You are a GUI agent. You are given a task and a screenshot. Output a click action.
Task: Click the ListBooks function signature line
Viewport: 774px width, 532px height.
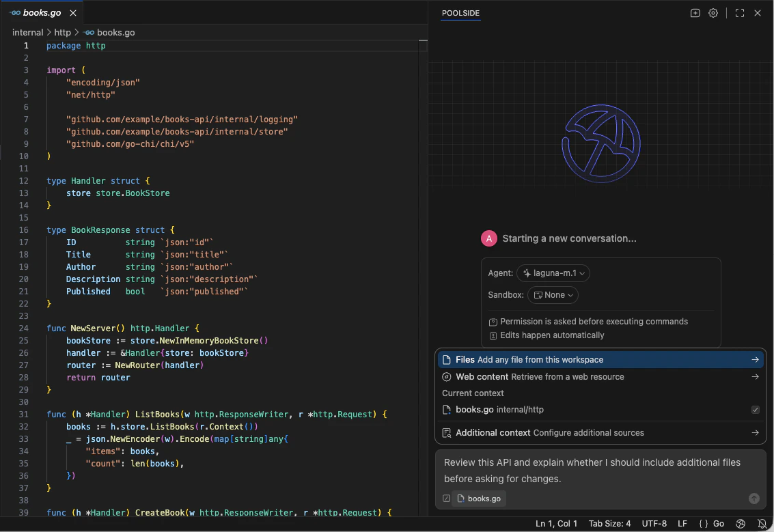(x=217, y=415)
